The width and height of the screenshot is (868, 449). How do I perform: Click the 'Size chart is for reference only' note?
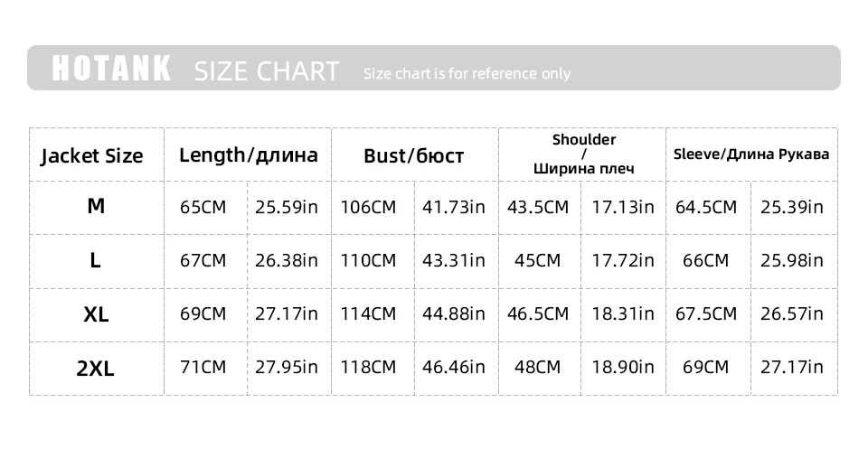pyautogui.click(x=467, y=74)
